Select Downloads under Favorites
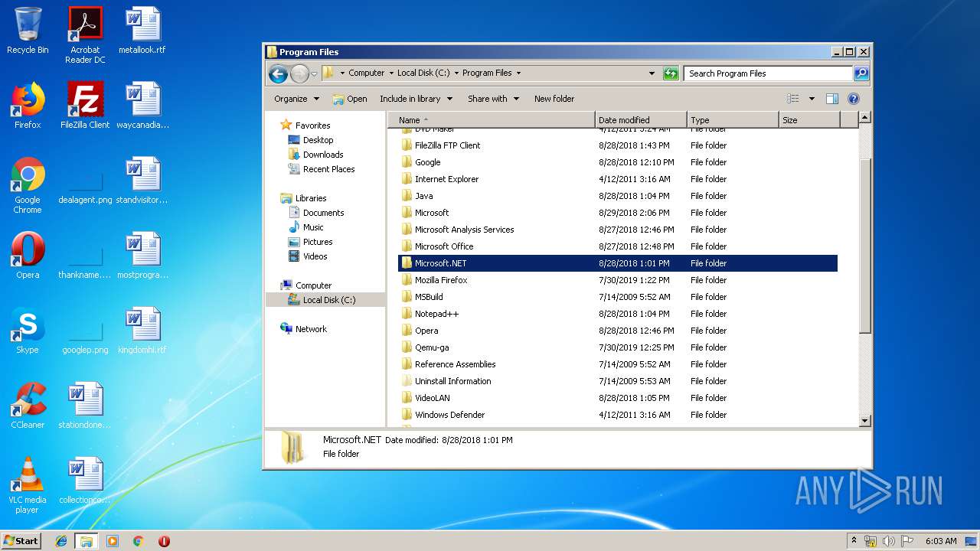 tap(315, 155)
